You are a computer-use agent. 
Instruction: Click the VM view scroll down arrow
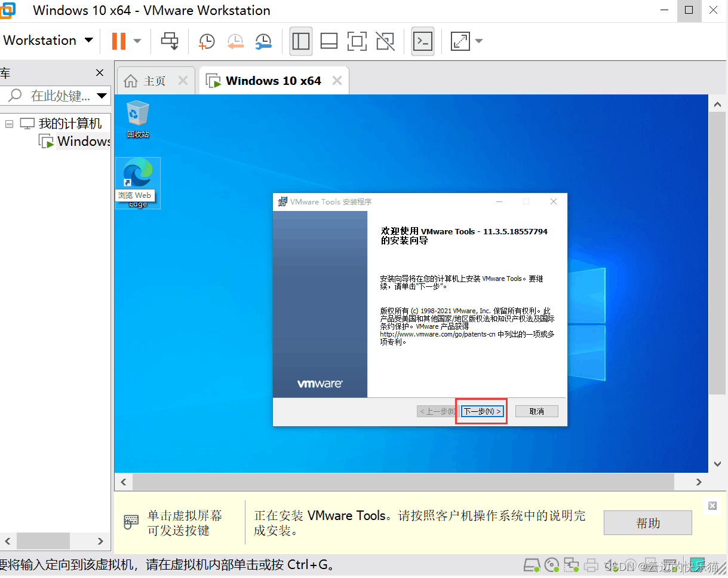[x=718, y=463]
